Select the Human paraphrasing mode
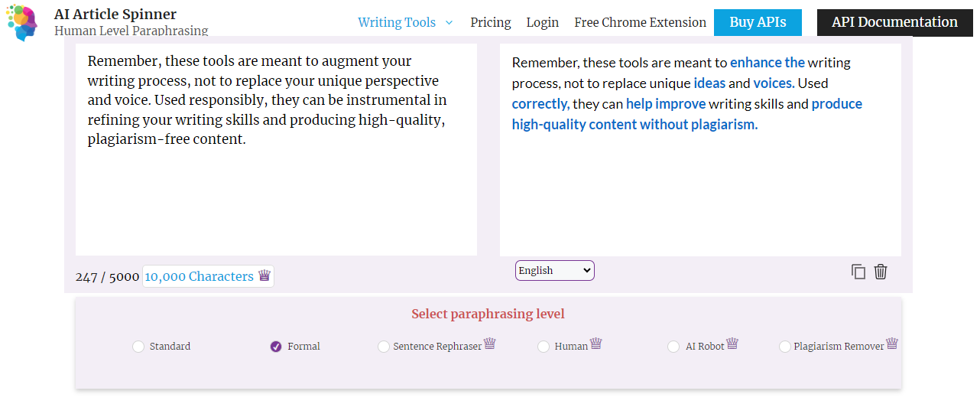 [544, 347]
